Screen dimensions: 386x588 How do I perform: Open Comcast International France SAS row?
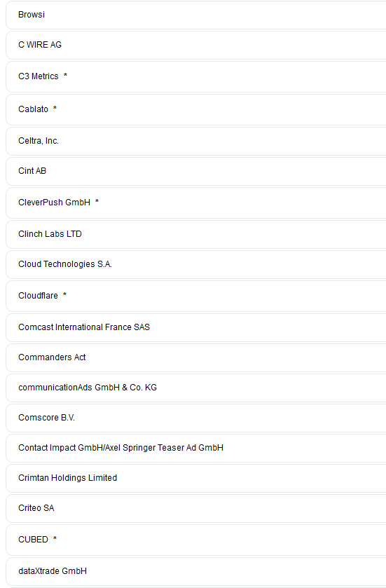tap(196, 327)
